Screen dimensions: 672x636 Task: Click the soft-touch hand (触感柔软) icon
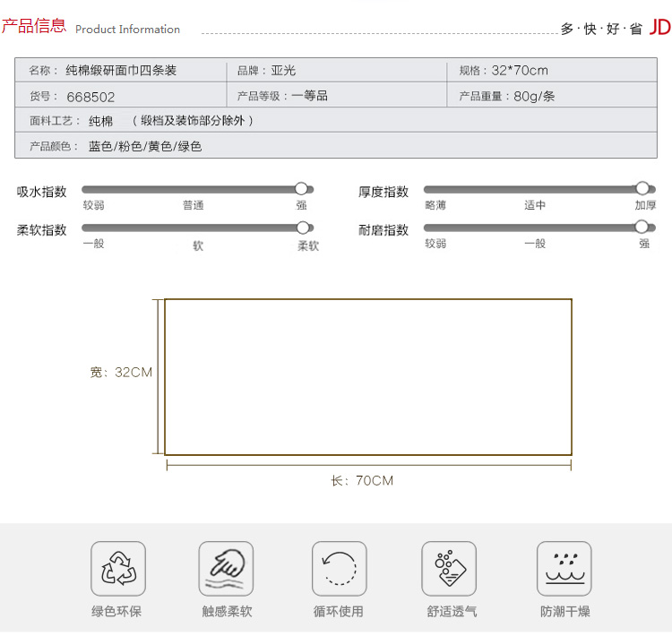pyautogui.click(x=226, y=568)
